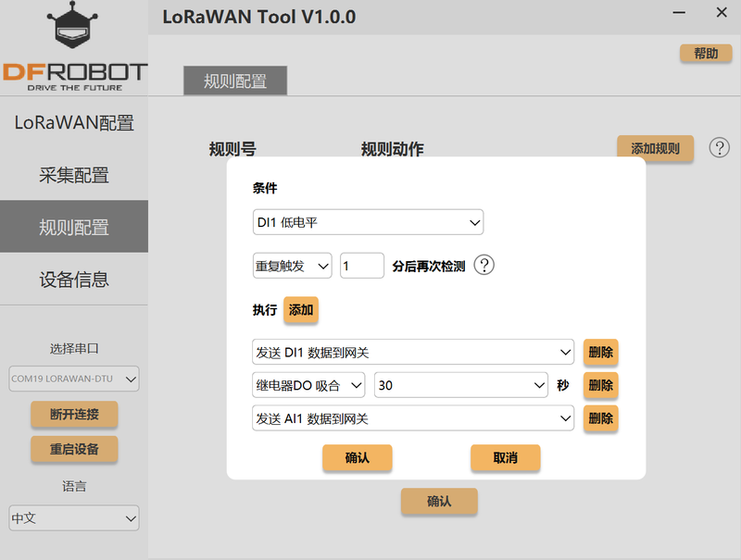Image resolution: width=741 pixels, height=560 pixels.
Task: Close the LoRaWAN Tool window
Action: point(722,14)
